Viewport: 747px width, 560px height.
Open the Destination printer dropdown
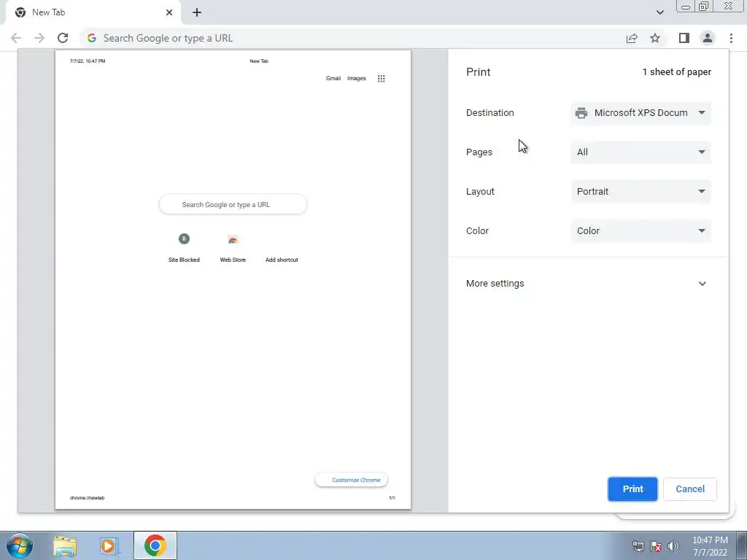pyautogui.click(x=640, y=113)
